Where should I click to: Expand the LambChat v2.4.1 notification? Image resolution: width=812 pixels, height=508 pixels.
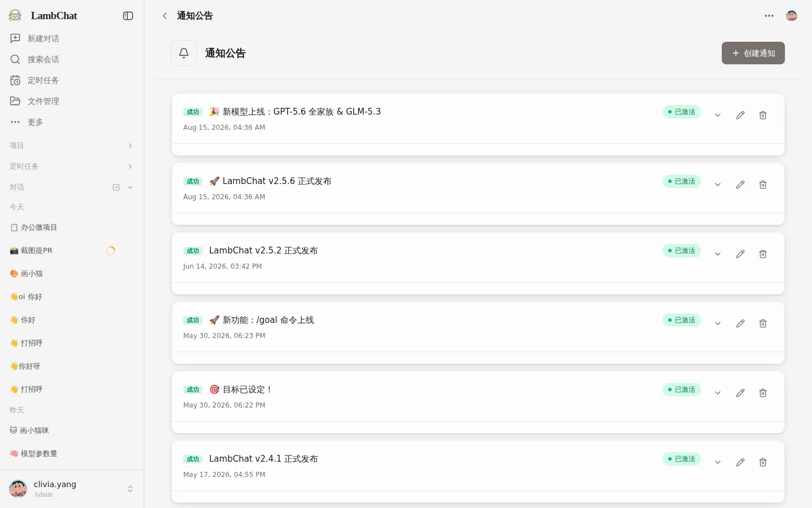pyautogui.click(x=718, y=462)
